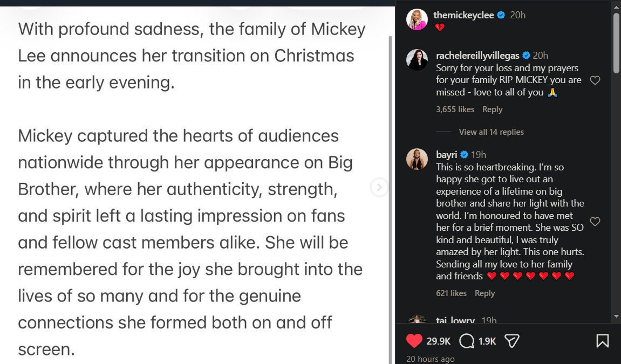This screenshot has height=364, width=621.
Task: Expand View all 14 replies
Action: (x=491, y=132)
